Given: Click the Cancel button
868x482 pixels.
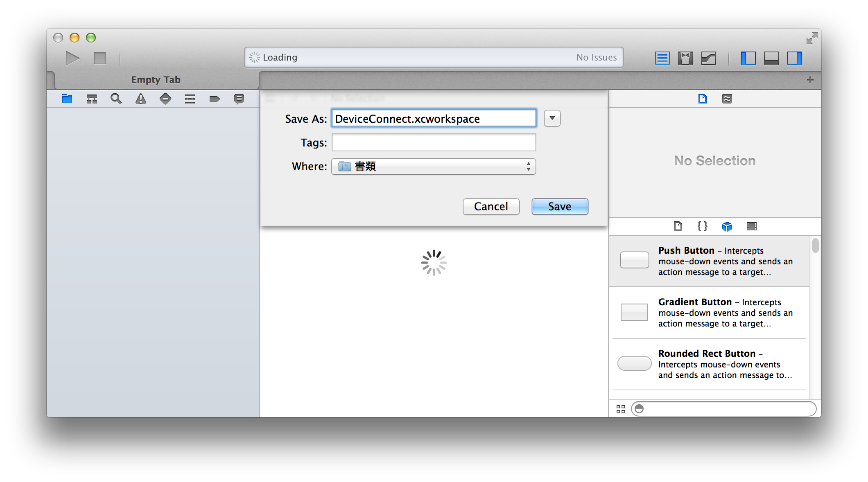Looking at the screenshot, I should (x=491, y=207).
